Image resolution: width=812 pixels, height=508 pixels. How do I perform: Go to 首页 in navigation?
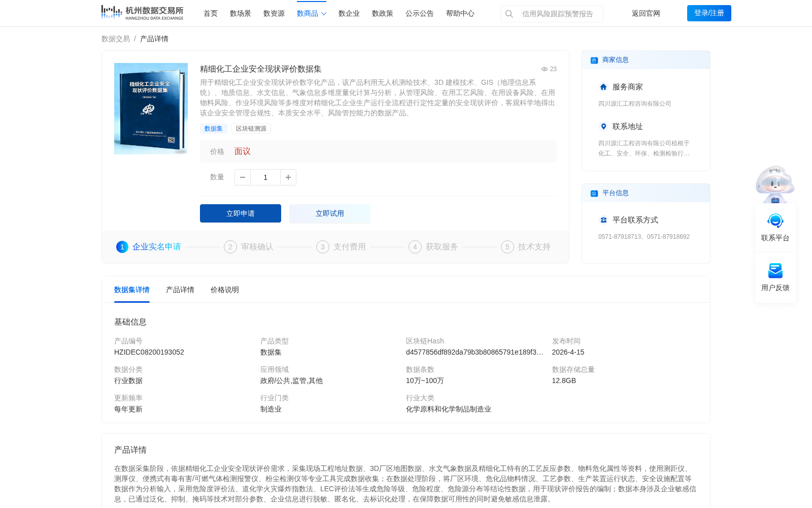click(211, 13)
